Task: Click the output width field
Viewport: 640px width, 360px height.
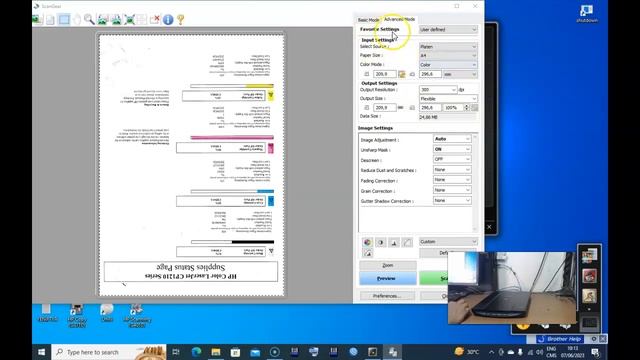Action: [x=384, y=107]
